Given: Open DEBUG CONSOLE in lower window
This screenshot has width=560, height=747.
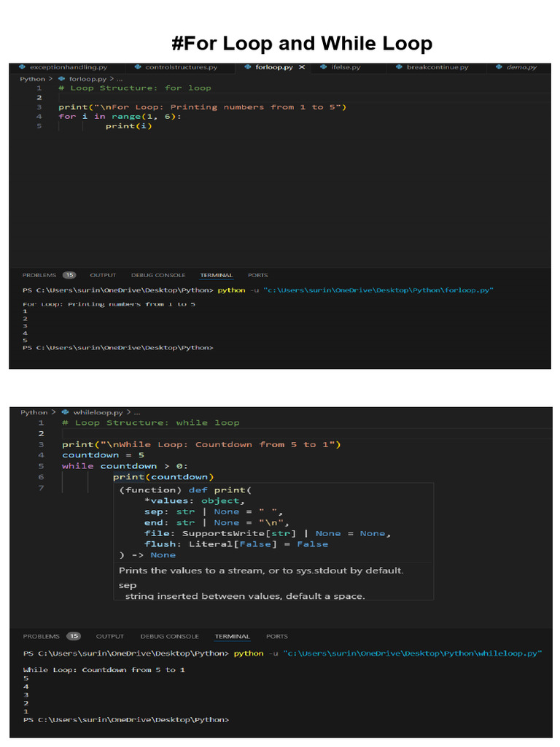Looking at the screenshot, I should pos(169,636).
